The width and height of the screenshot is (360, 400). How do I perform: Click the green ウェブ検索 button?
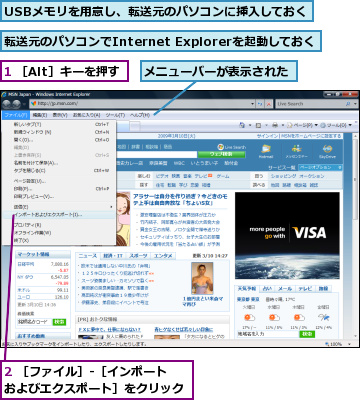pyautogui.click(x=221, y=154)
